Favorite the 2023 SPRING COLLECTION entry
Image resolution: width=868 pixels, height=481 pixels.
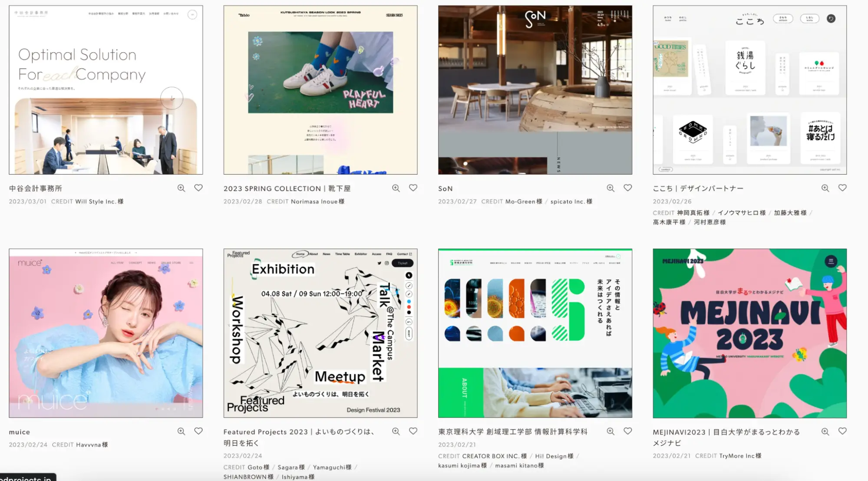(413, 188)
